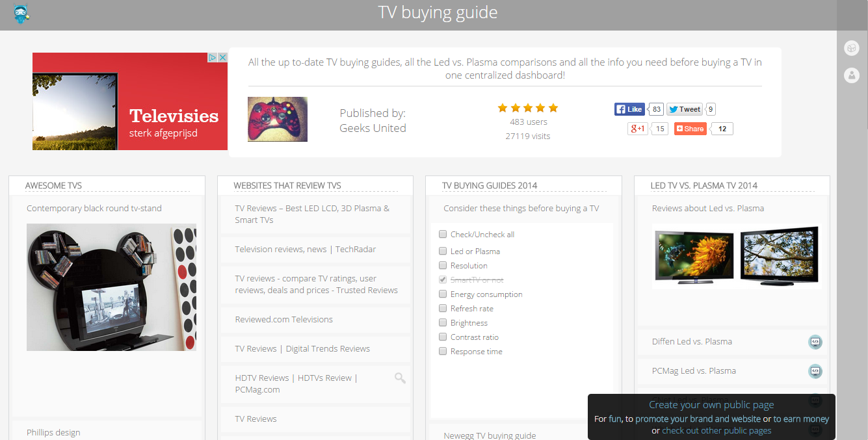This screenshot has width=868, height=440.
Task: Click the embed icon beside Diffen Led vs. Plasma
Action: [815, 342]
